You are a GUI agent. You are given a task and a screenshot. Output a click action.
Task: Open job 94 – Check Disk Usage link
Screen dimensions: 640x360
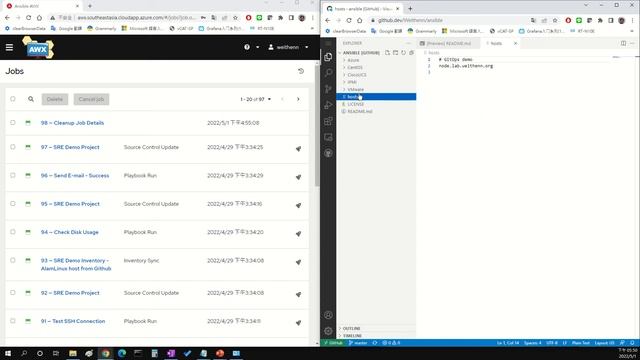tap(69, 232)
